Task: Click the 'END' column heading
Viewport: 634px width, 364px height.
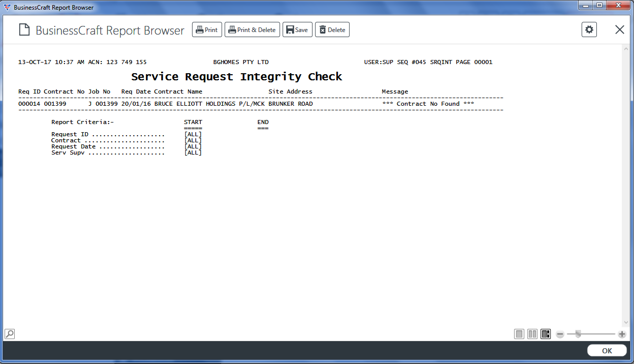Action: (x=263, y=122)
